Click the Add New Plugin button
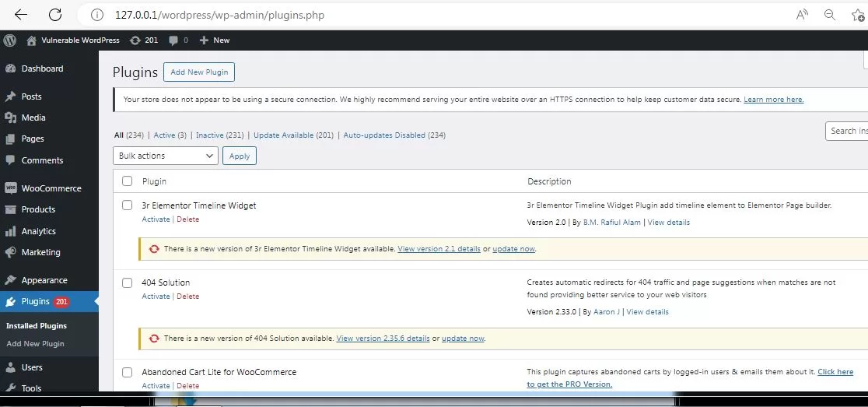This screenshot has width=868, height=407. [199, 72]
